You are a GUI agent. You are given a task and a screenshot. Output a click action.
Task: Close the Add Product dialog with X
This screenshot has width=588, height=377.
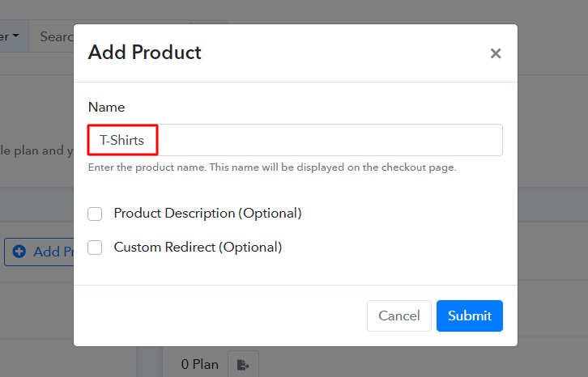[496, 53]
